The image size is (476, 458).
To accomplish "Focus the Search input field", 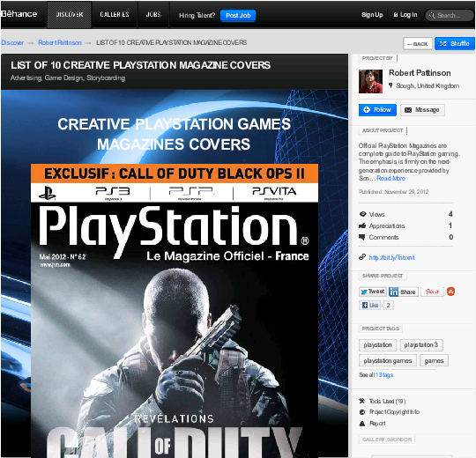I will point(449,15).
